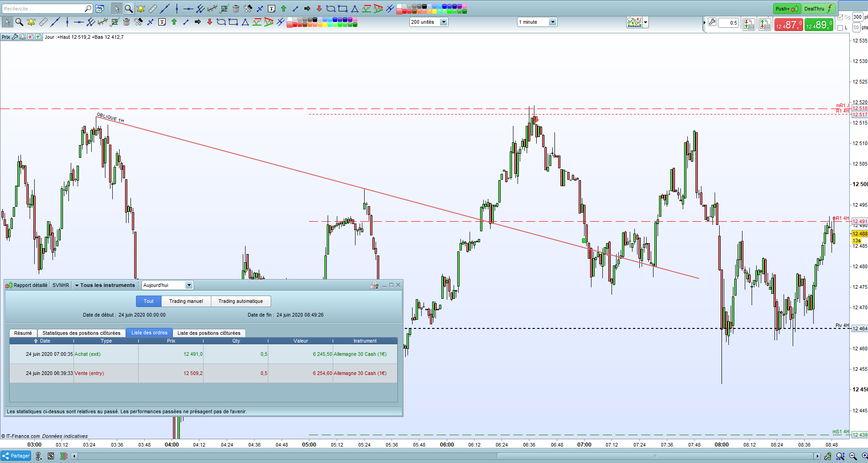Click the print icon in report panel
Viewport: 868px width, 463px height.
(x=374, y=285)
